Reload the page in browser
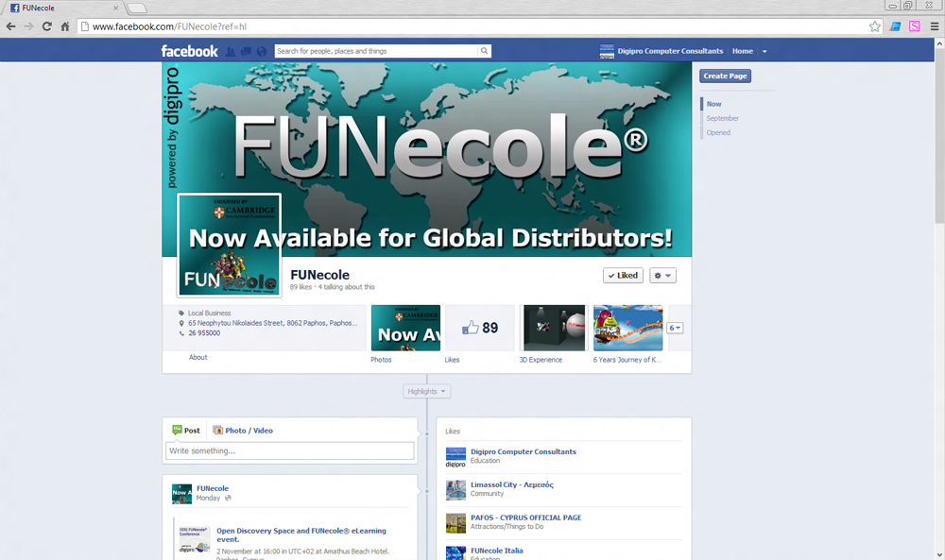 (x=46, y=26)
